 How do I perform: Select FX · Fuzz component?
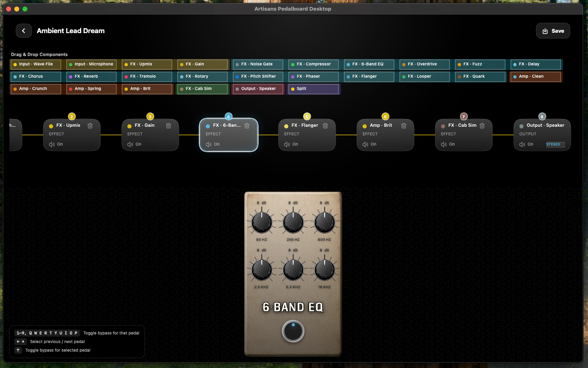480,64
